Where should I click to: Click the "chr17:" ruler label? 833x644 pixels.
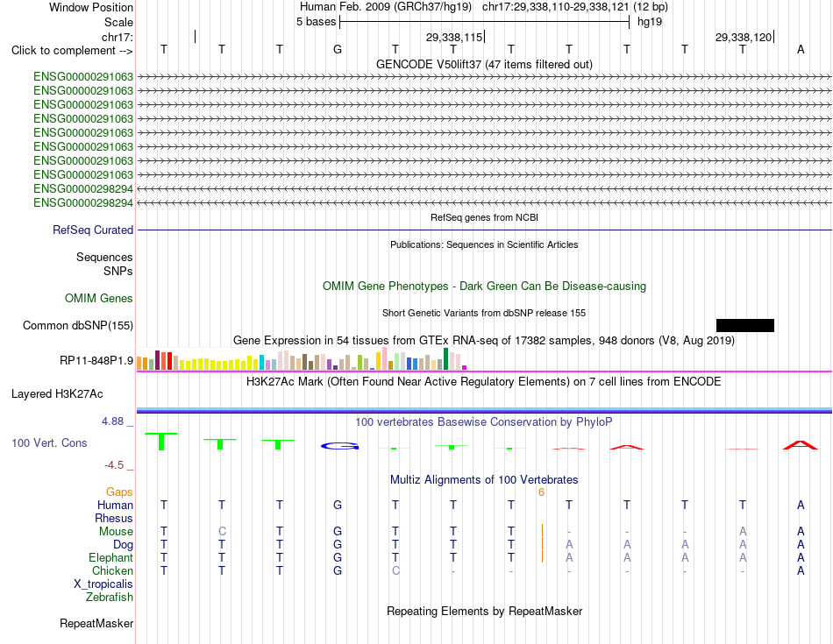117,37
